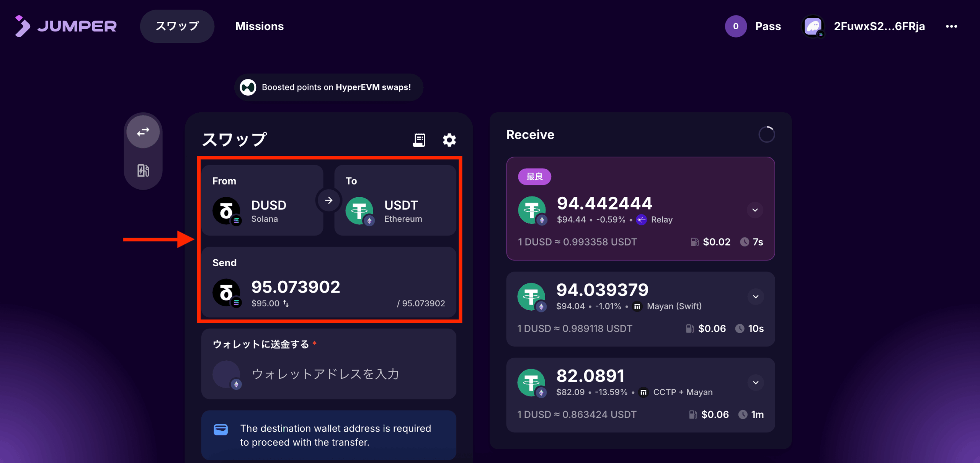Click the 10s time estimate

point(750,329)
